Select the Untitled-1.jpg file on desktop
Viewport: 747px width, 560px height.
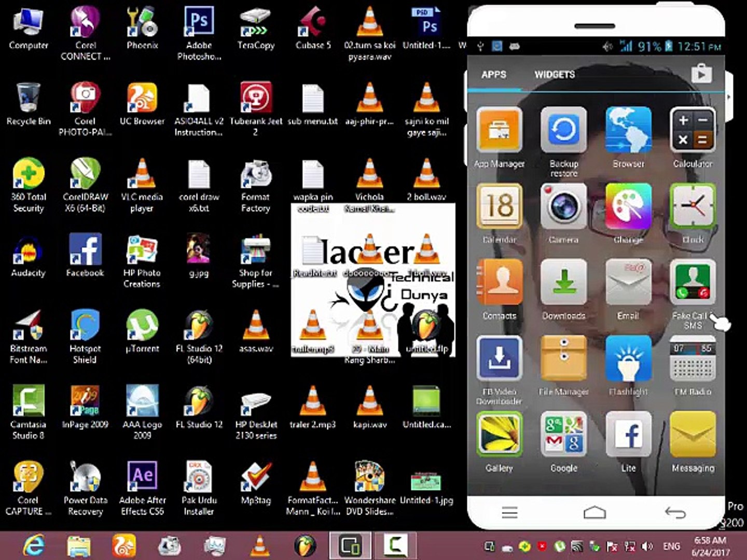tap(426, 488)
